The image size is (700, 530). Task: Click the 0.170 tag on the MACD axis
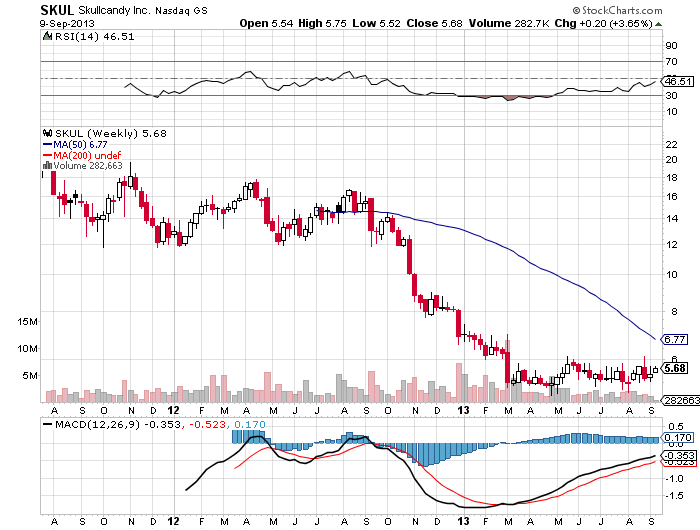click(x=678, y=438)
